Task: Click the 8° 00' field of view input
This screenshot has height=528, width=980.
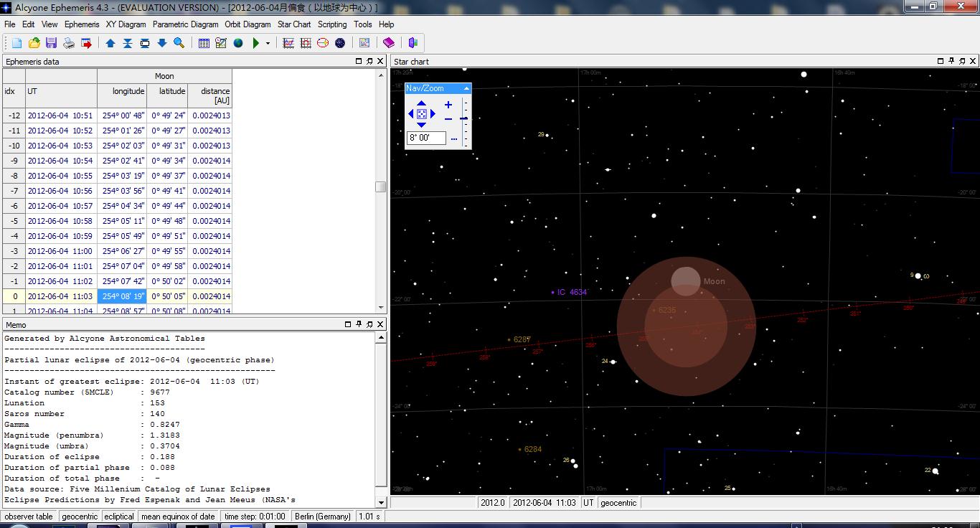Action: point(426,138)
